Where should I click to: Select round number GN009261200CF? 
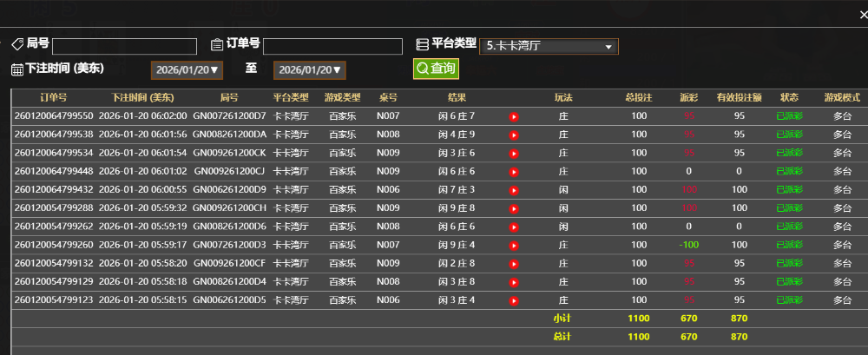click(229, 263)
